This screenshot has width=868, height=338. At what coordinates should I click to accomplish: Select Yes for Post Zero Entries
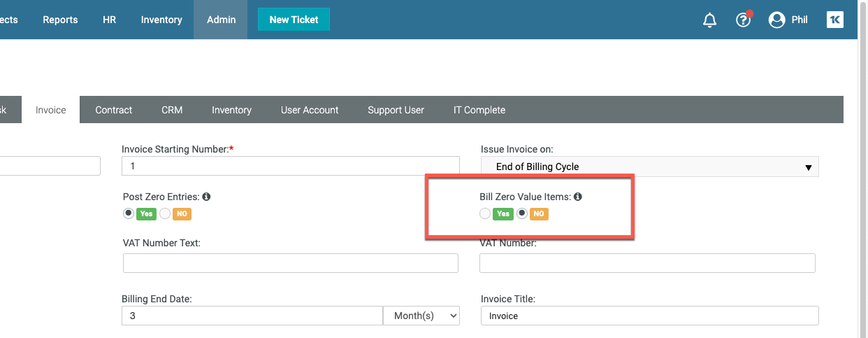(x=129, y=213)
